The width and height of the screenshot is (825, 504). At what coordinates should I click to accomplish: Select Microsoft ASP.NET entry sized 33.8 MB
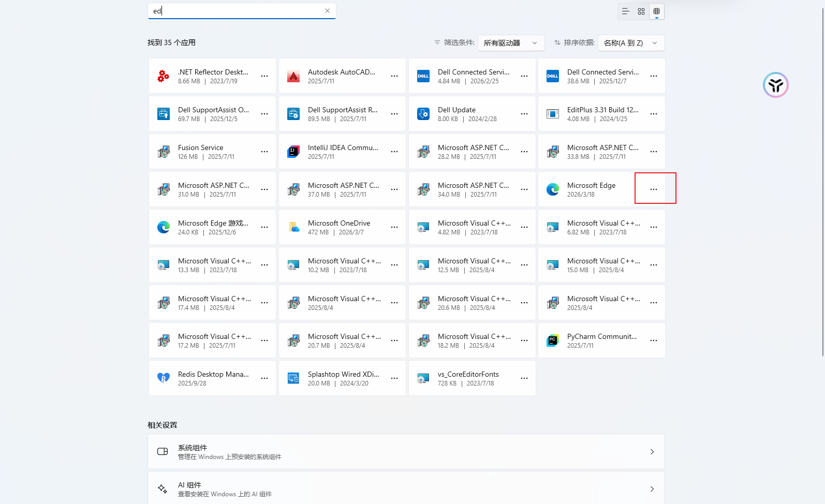coord(601,152)
